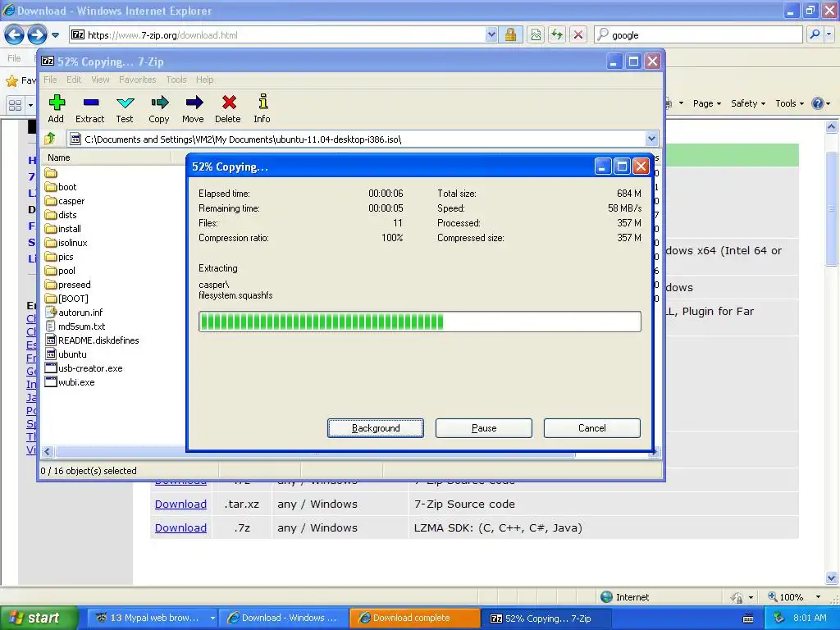
Task: Click the Compatibility View icon
Action: (x=536, y=35)
